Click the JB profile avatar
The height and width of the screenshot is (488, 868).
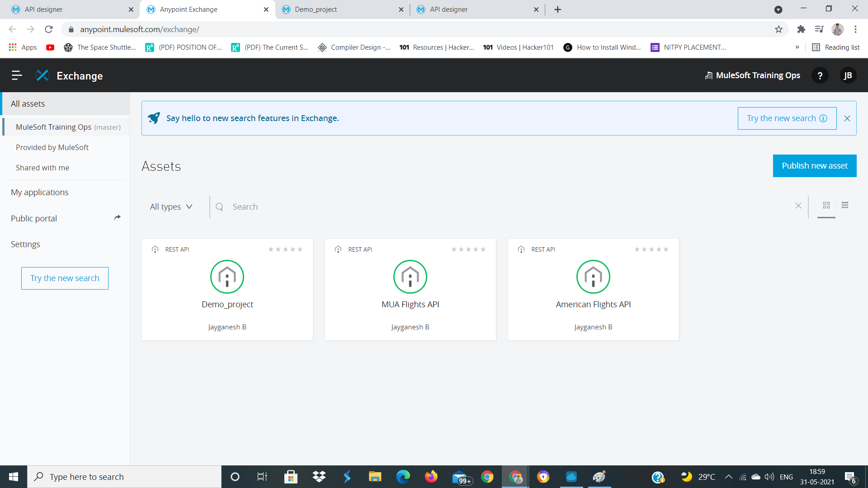click(849, 75)
